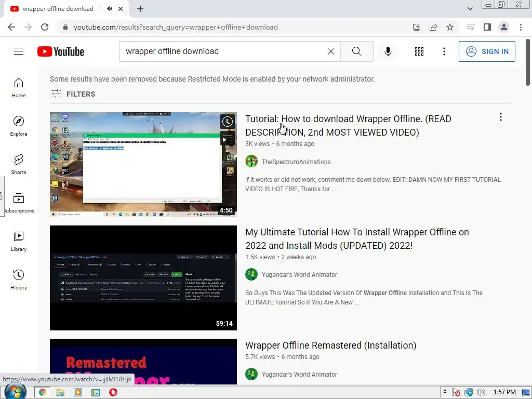532x399 pixels.
Task: Reload the page with the refresh icon
Action: [45, 27]
